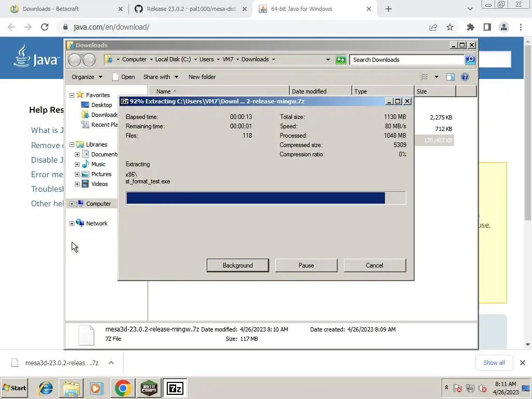Click the Java logo on page
This screenshot has width=532, height=399.
pos(36,57)
